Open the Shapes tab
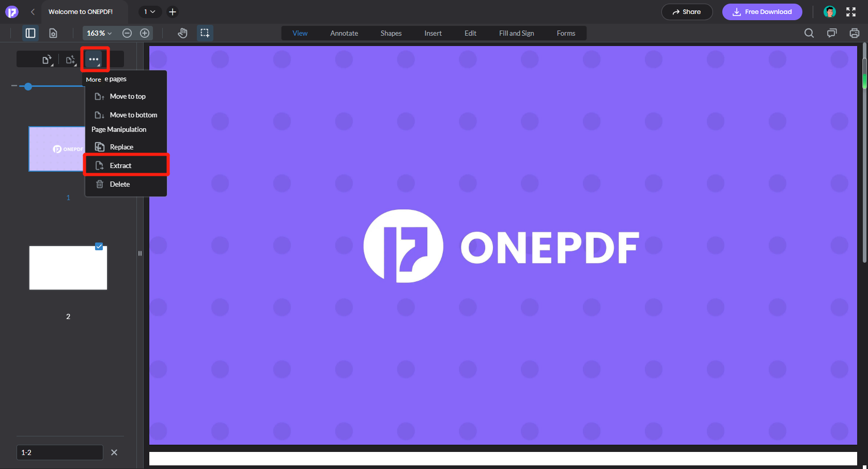The height and width of the screenshot is (469, 868). pyautogui.click(x=391, y=33)
